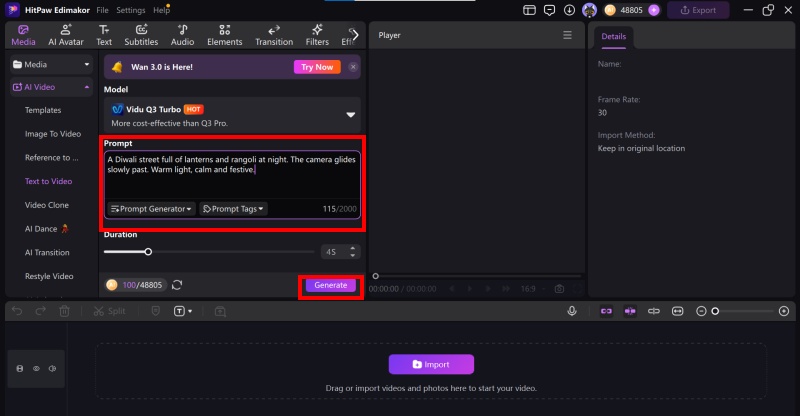Screen dimensions: 800x416
Task: Click the microphone voice-over icon
Action: click(572, 311)
